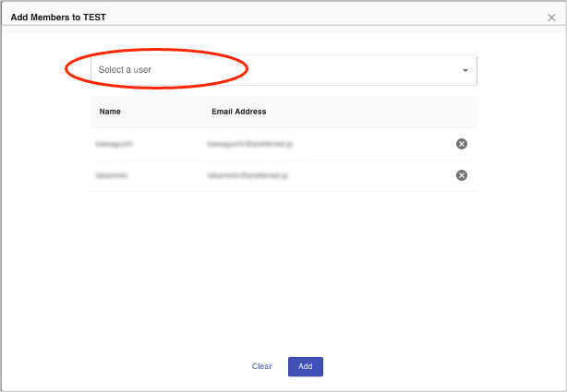This screenshot has height=392, width=567.
Task: Close the Add Members to TEST dialog
Action: pyautogui.click(x=551, y=18)
